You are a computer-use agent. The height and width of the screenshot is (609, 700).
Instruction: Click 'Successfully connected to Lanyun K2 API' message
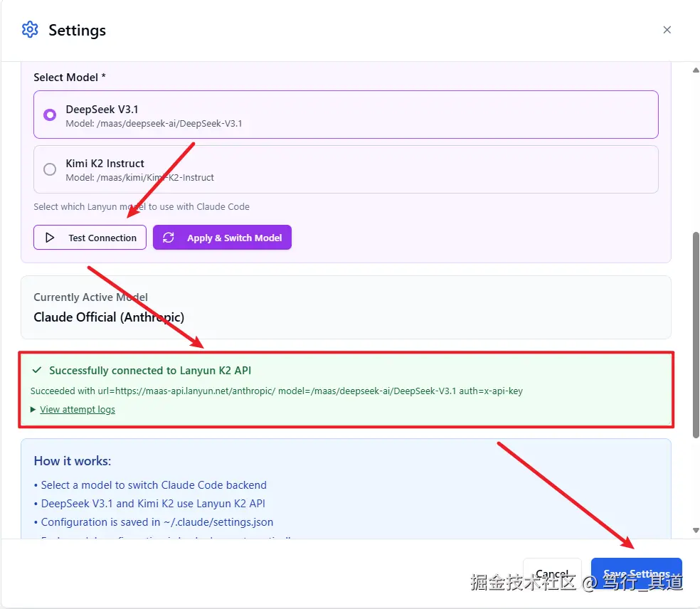point(150,370)
